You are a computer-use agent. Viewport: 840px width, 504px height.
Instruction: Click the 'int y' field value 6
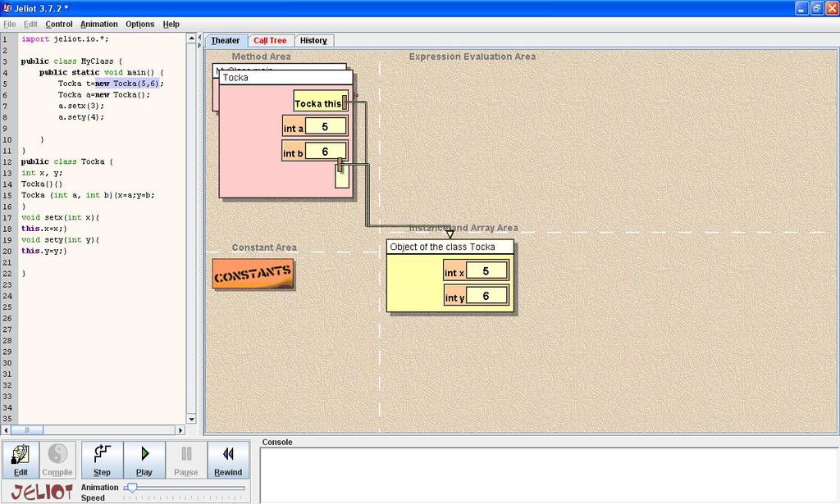[486, 296]
